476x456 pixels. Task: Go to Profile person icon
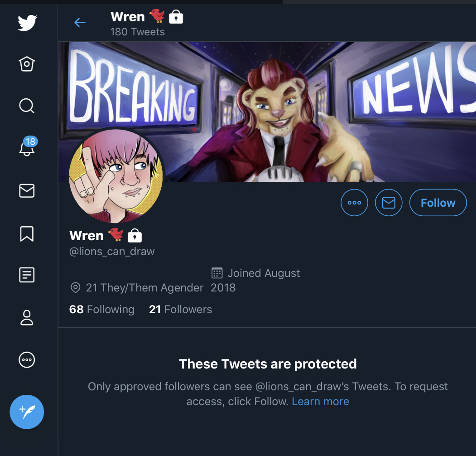pos(27,317)
